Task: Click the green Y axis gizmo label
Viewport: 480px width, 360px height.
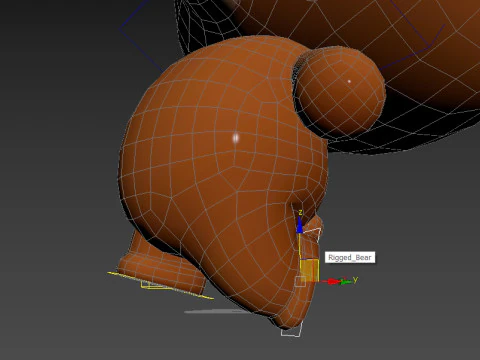Action: tap(355, 279)
